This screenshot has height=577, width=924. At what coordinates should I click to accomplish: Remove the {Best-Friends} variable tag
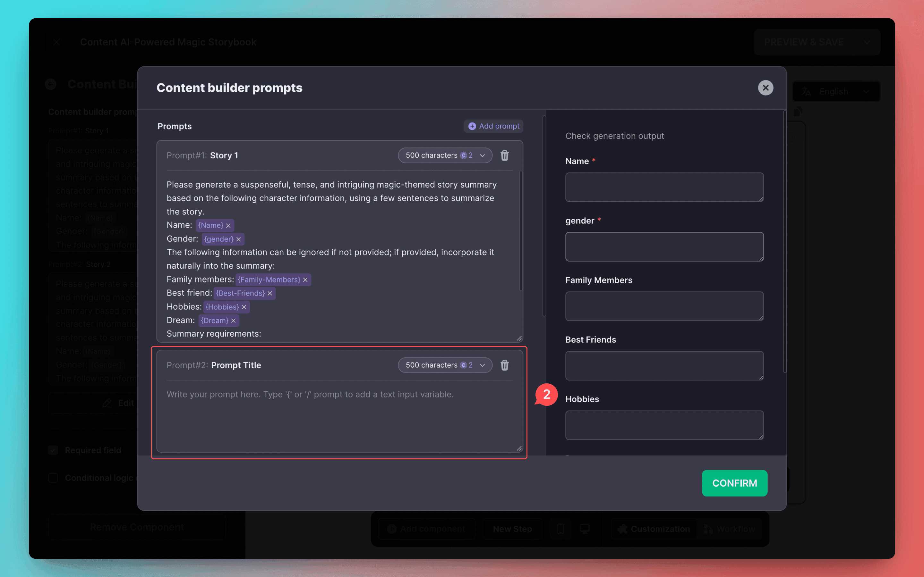pos(270,293)
